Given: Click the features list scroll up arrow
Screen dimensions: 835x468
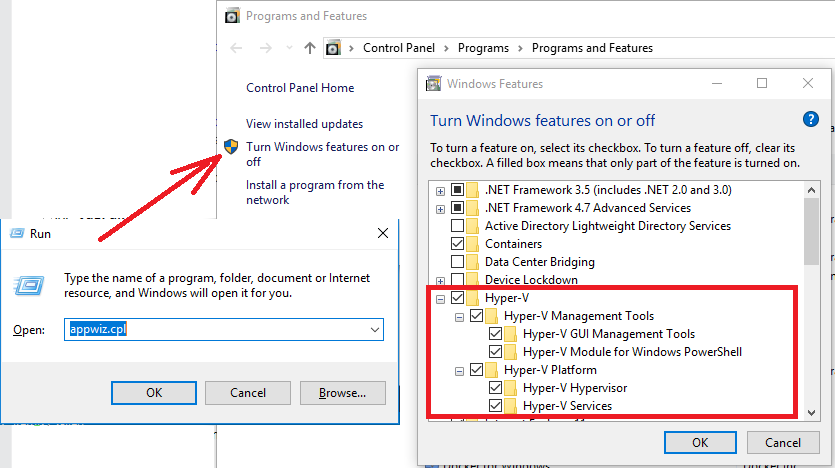Looking at the screenshot, I should pos(811,190).
